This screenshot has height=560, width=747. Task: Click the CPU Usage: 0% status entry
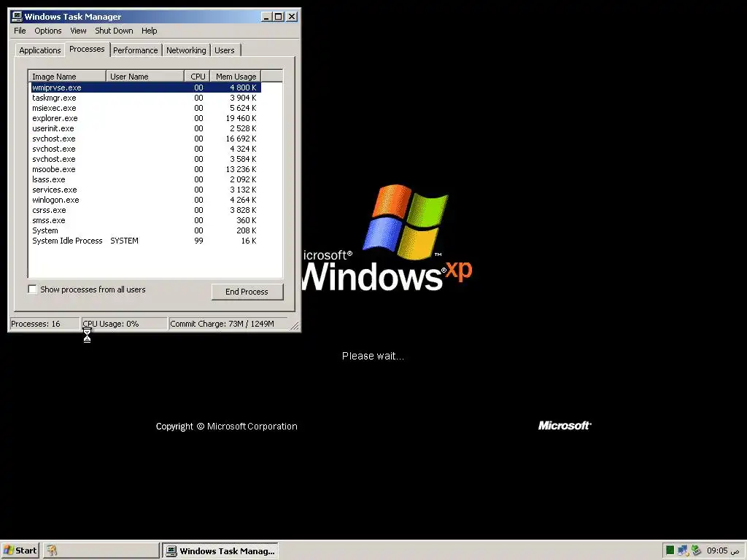(x=124, y=324)
